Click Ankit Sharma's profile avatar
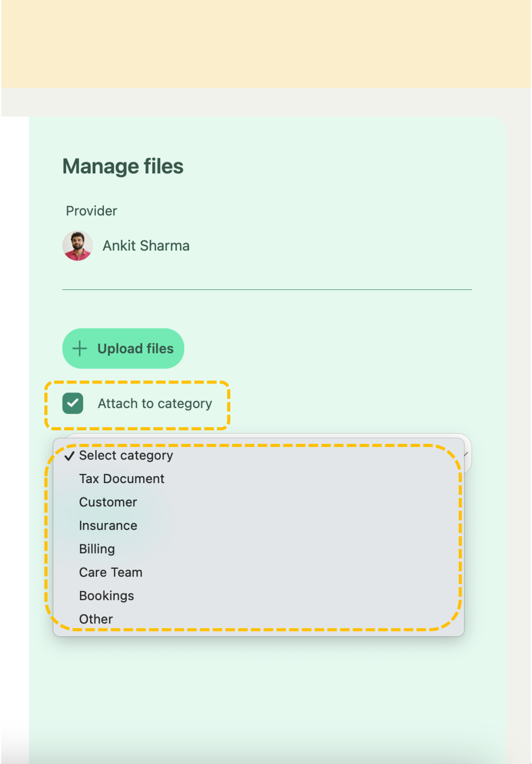 (x=77, y=246)
